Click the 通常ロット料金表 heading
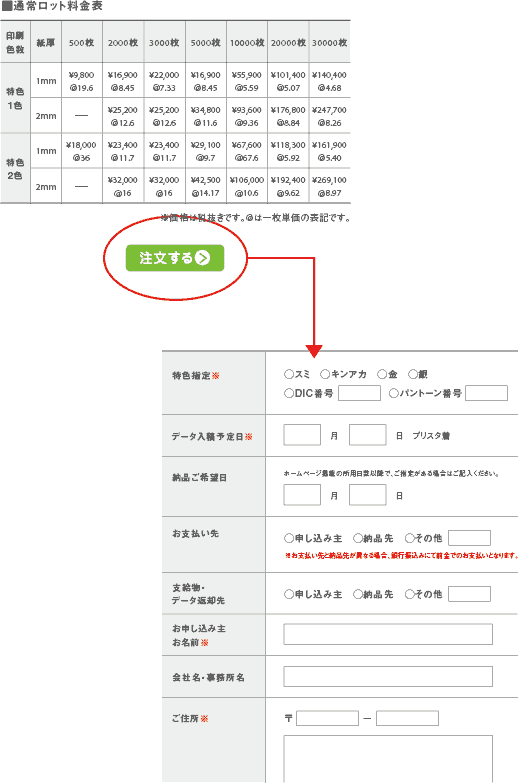This screenshot has width=518, height=783. (x=53, y=6)
